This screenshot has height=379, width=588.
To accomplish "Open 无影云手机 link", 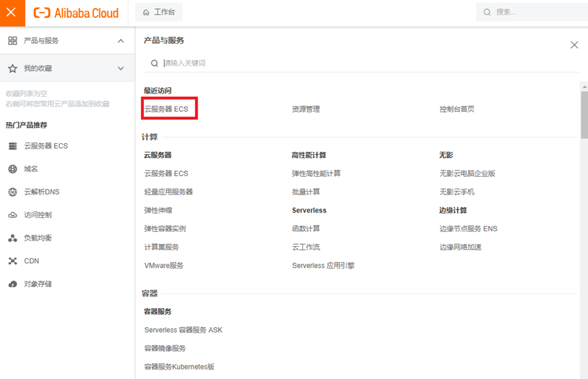I will click(457, 192).
